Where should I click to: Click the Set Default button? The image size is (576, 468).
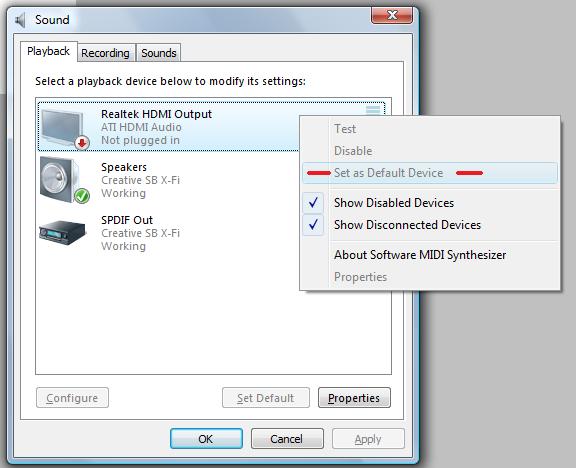click(266, 398)
